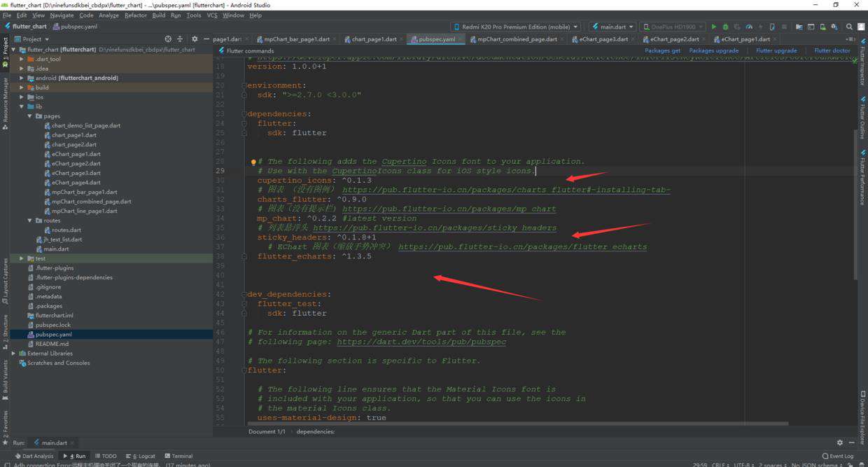Open Dart Analysis tool window
This screenshot has height=467, width=868.
(34, 456)
